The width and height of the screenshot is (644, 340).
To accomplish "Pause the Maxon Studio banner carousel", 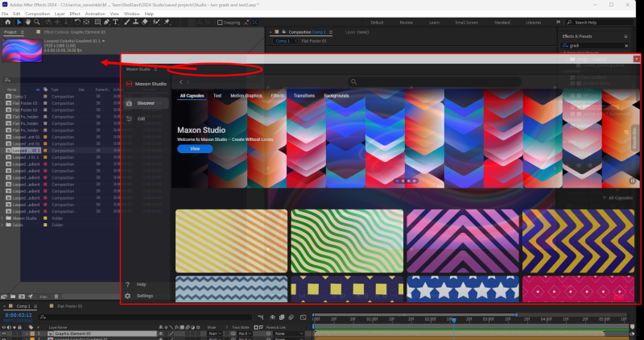I will click(633, 180).
